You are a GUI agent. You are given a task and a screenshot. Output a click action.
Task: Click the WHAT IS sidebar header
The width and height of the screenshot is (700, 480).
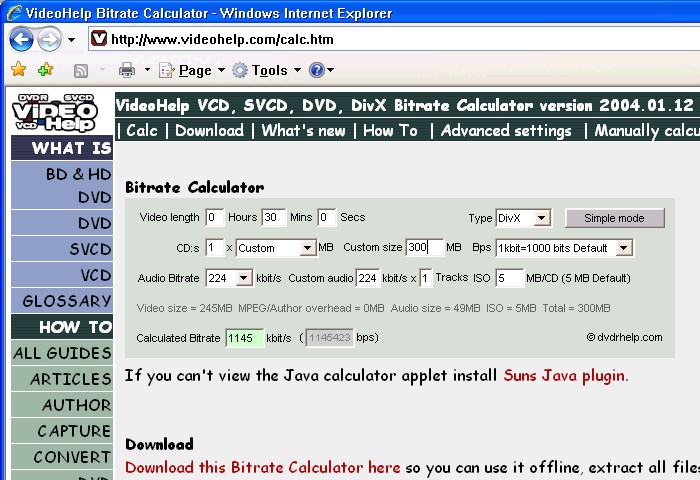coord(62,148)
